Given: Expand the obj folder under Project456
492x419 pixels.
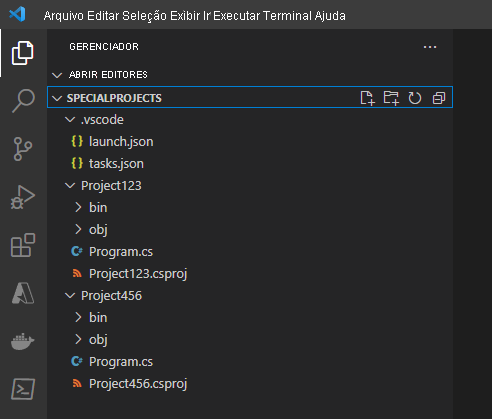Looking at the screenshot, I should (x=78, y=339).
